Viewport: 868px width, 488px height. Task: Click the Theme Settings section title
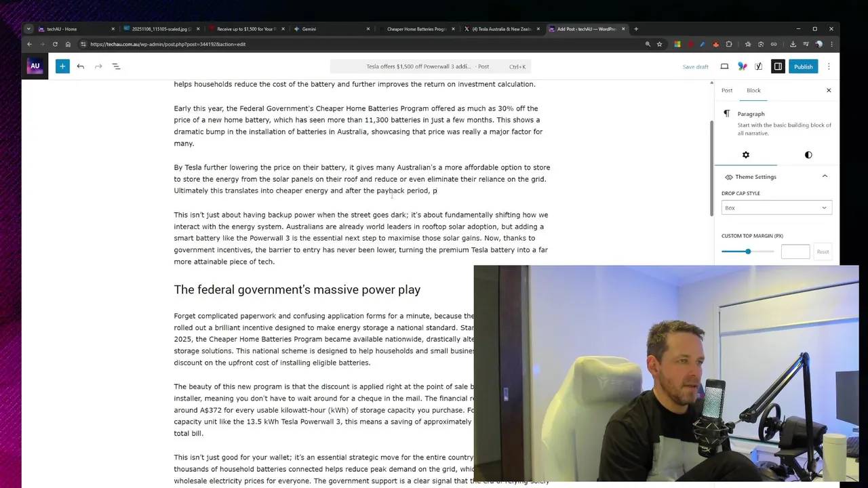click(x=755, y=177)
